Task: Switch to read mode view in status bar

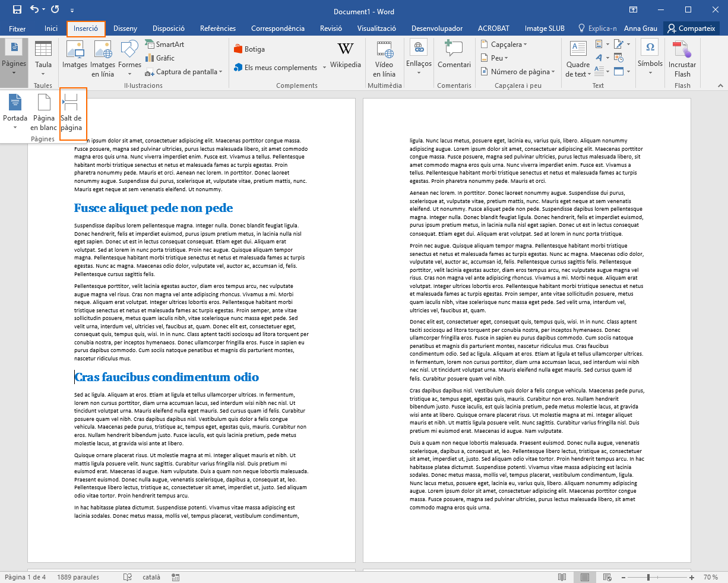Action: tap(562, 577)
